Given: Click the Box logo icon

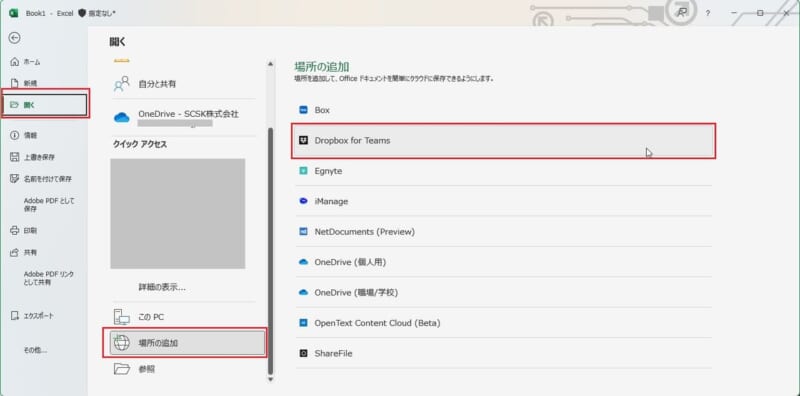Looking at the screenshot, I should (304, 110).
